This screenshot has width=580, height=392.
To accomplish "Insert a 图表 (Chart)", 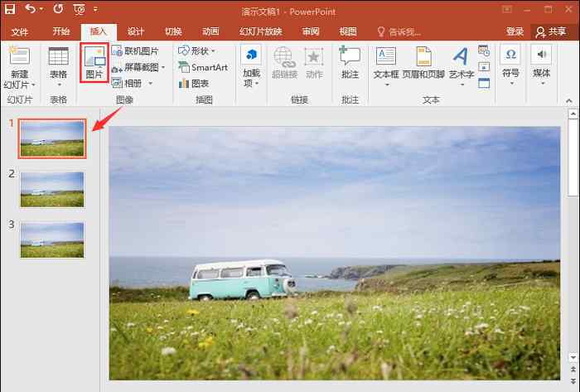I will tap(194, 84).
